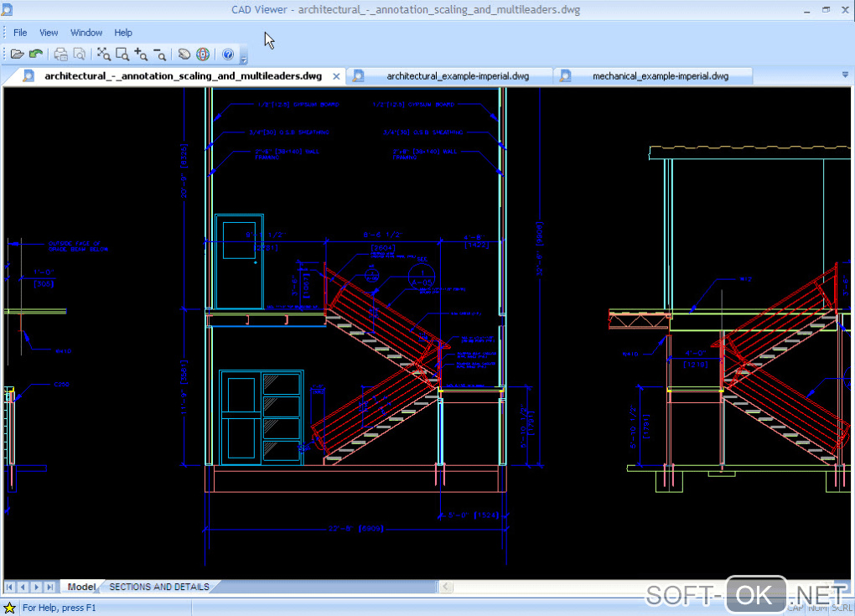Click the 1'-0" [305] dimension label
This screenshot has width=855, height=616.
click(44, 278)
